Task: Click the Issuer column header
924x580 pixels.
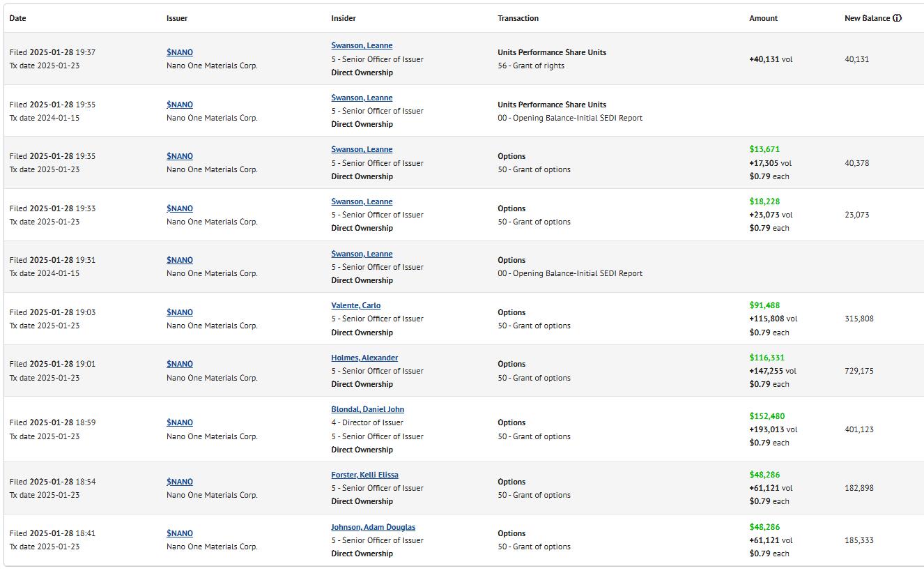Action: pos(177,18)
